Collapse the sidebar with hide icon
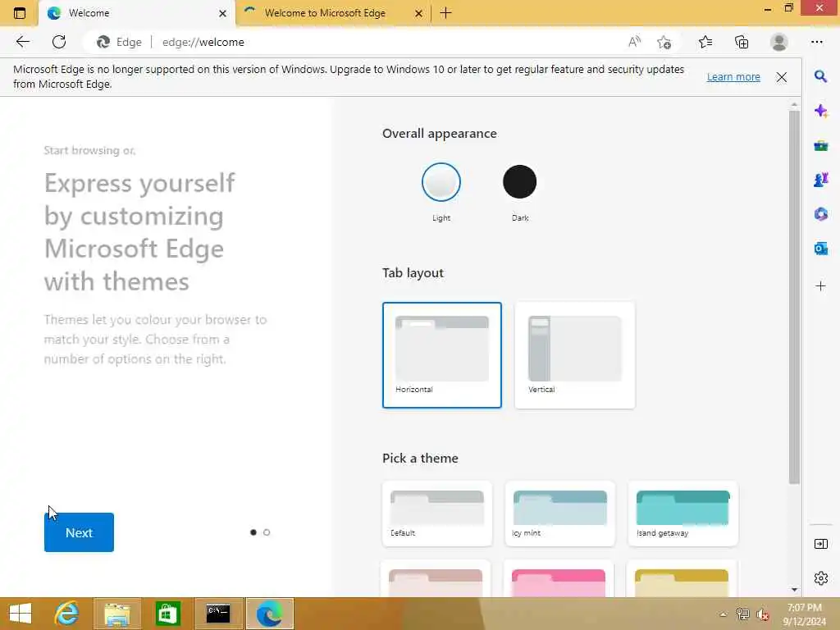The image size is (840, 630). (820, 545)
